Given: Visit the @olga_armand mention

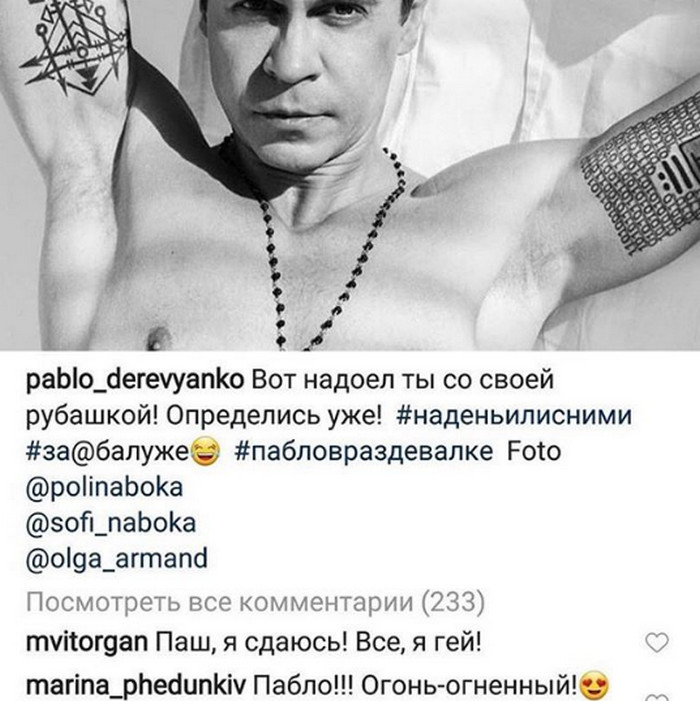Looking at the screenshot, I should click(117, 559).
